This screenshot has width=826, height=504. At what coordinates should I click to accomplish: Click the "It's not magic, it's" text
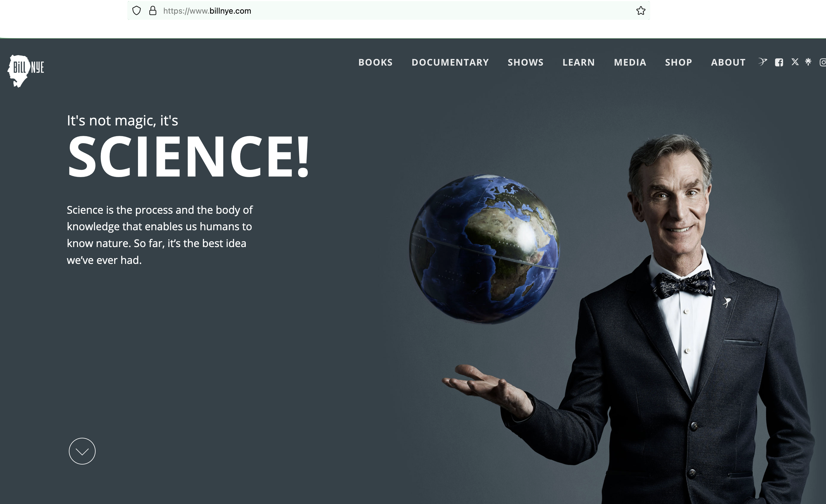click(122, 120)
